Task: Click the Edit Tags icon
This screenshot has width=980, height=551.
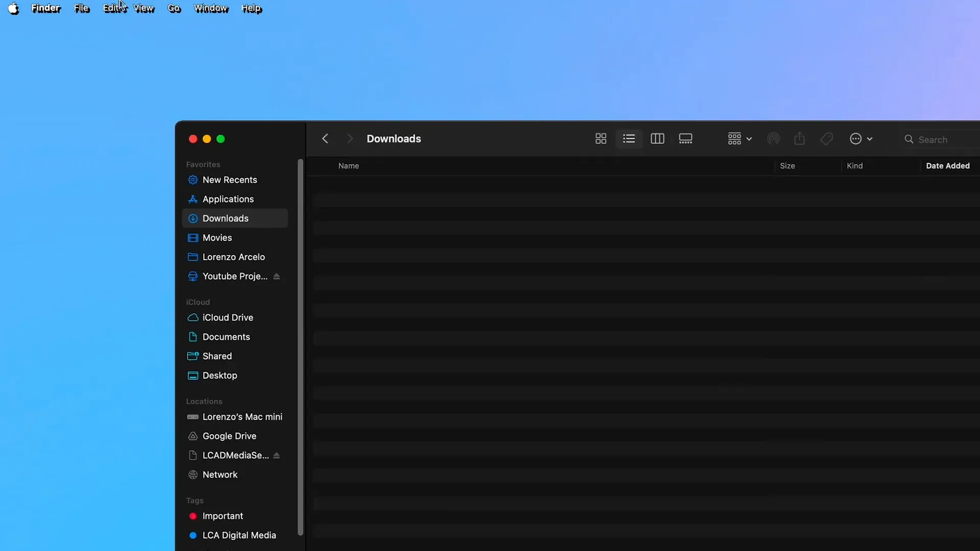Action: 826,139
